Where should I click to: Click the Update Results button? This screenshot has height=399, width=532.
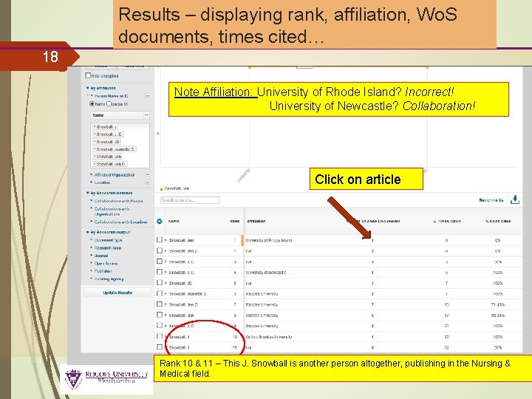click(117, 293)
